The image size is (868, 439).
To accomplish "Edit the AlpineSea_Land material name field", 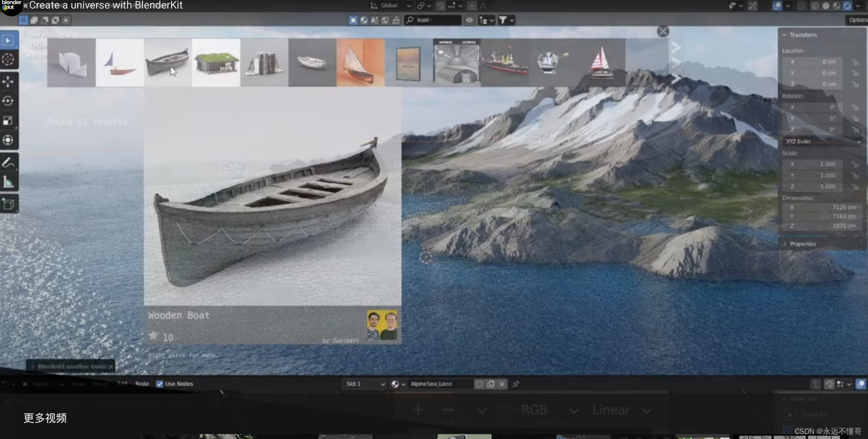I will click(440, 384).
